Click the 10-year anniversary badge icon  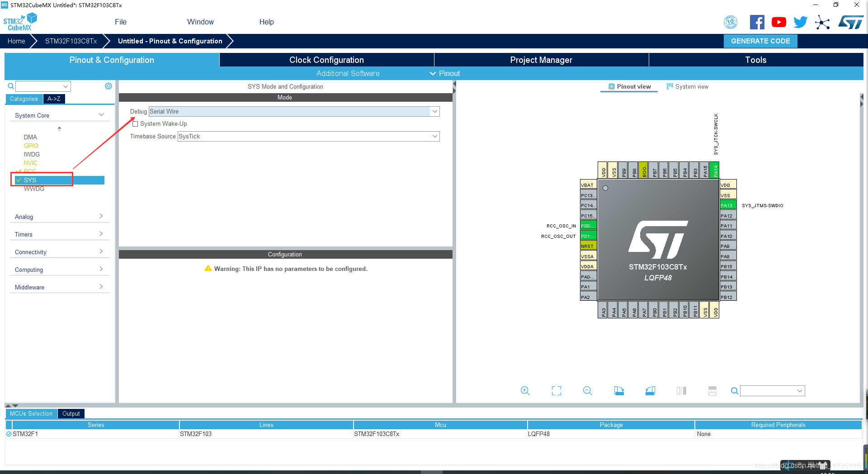731,22
